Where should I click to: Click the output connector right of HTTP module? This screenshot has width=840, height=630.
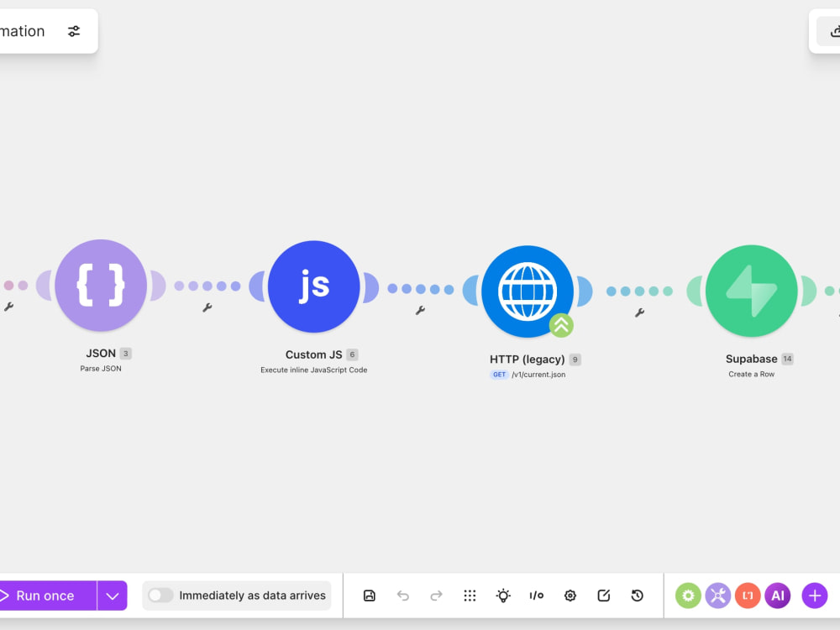pos(585,291)
